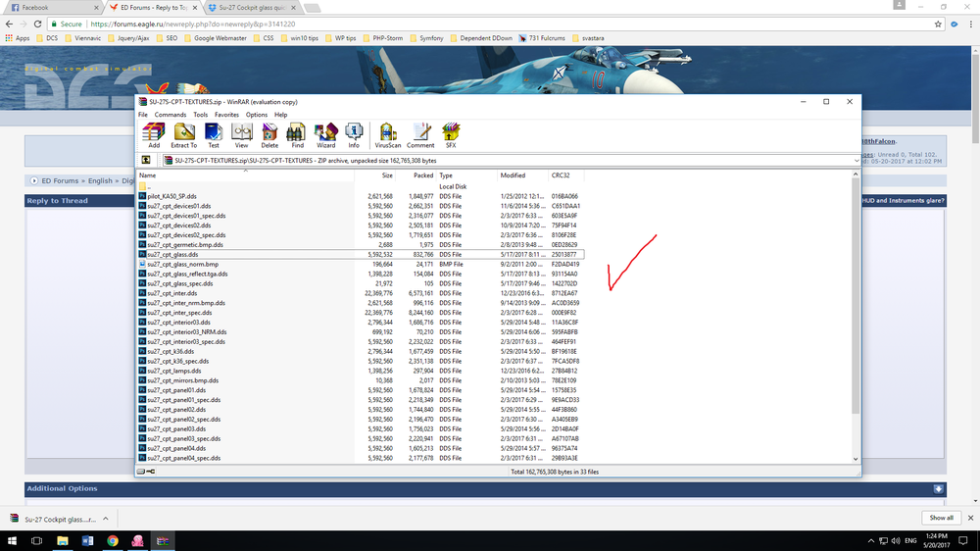Image resolution: width=980 pixels, height=551 pixels.
Task: Open Word from the taskbar
Action: click(87, 541)
